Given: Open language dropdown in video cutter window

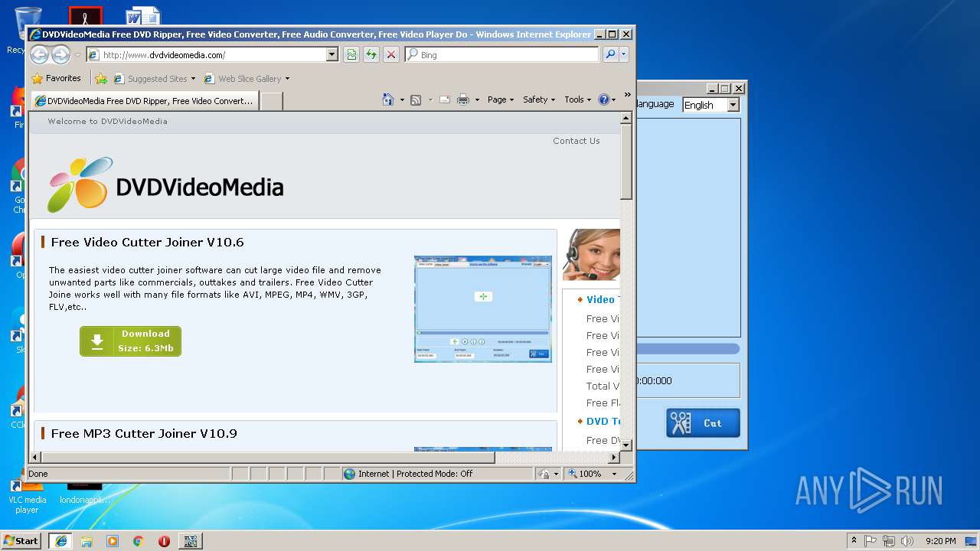Looking at the screenshot, I should pyautogui.click(x=733, y=105).
